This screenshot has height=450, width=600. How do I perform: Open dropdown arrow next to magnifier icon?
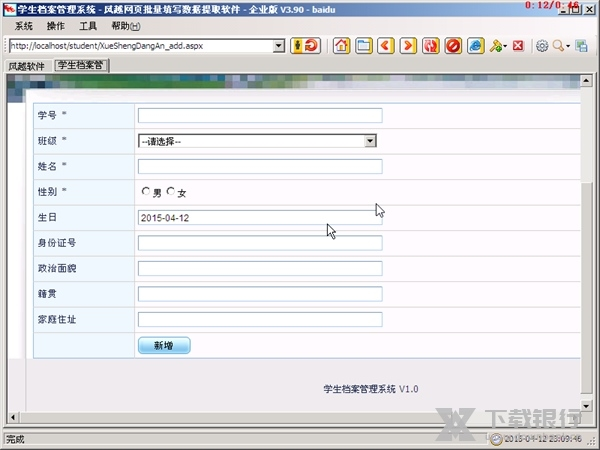pyautogui.click(x=568, y=46)
